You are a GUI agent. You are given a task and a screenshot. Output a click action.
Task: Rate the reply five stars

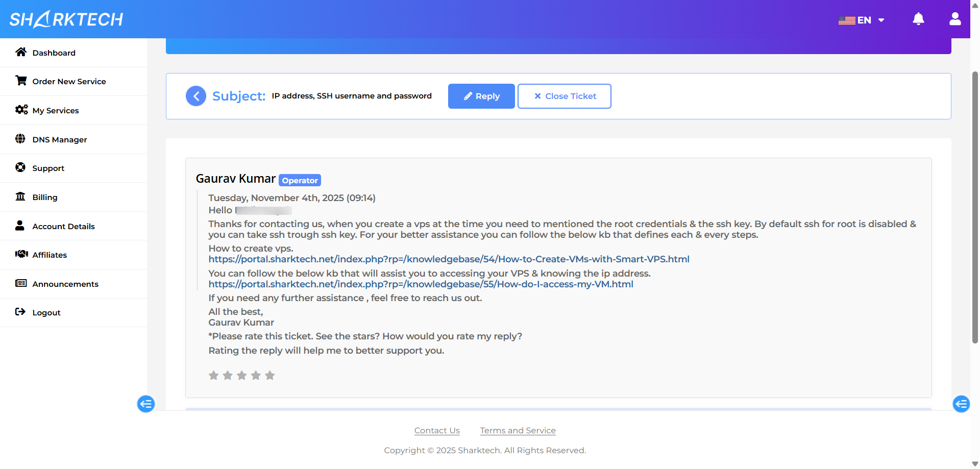pos(270,376)
